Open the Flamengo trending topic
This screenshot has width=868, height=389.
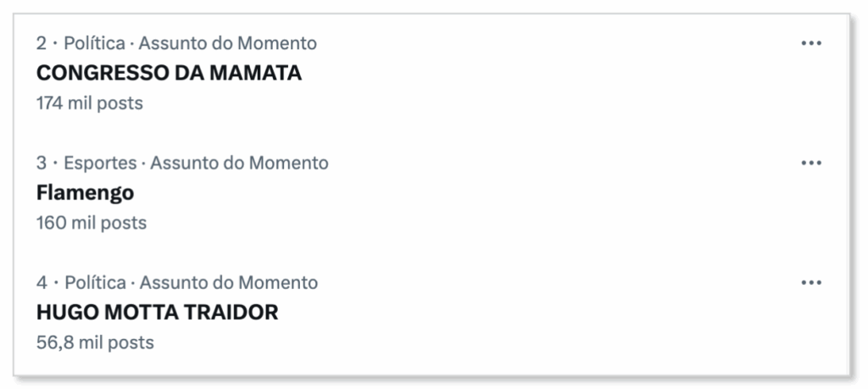[85, 193]
